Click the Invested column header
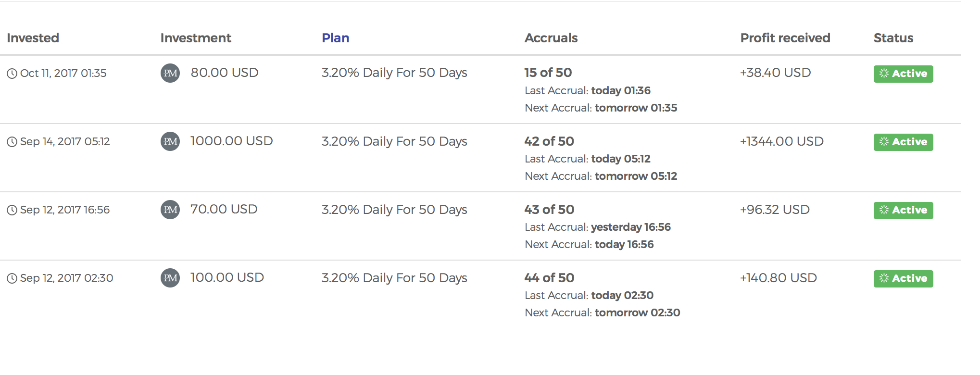Screen dimensions: 980x375 tap(33, 38)
